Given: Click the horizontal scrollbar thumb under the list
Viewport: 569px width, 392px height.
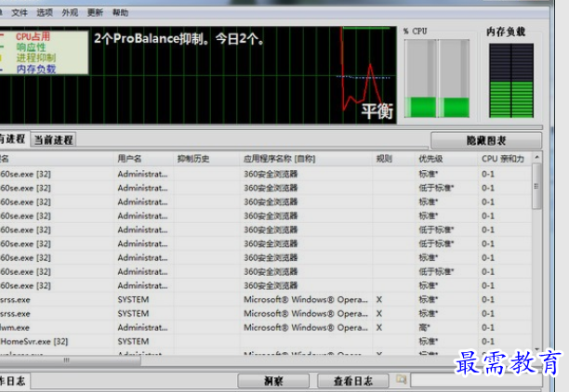Looking at the screenshot, I should tap(70, 360).
